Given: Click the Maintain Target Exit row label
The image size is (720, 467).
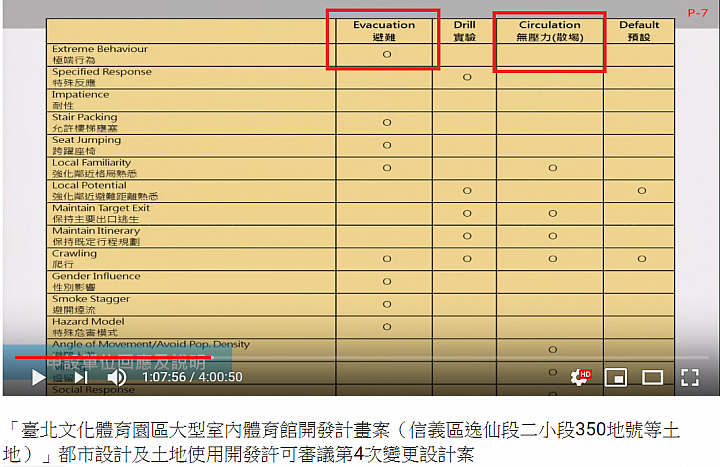Looking at the screenshot, I should [x=101, y=214].
